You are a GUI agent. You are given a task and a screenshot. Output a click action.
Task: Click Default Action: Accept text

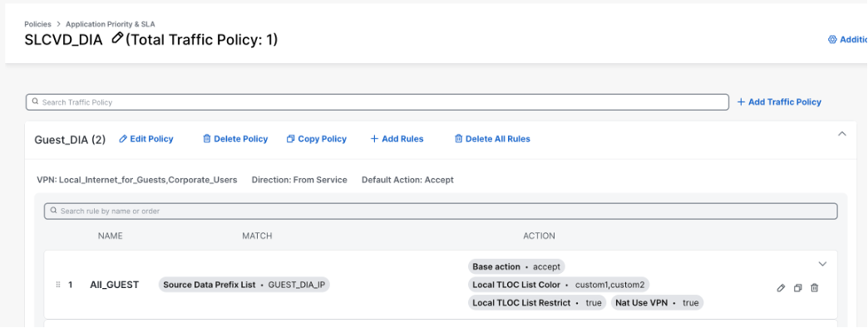coord(407,180)
